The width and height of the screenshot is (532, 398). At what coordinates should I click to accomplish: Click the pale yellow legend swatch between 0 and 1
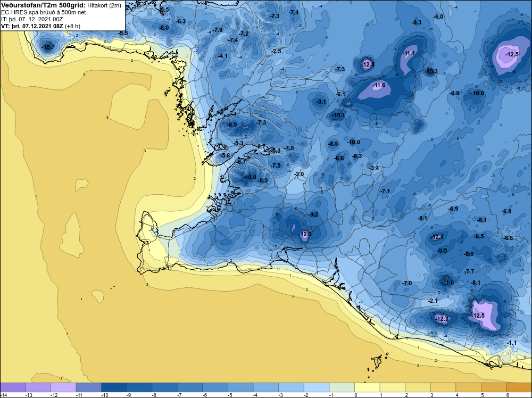[x=367, y=387]
